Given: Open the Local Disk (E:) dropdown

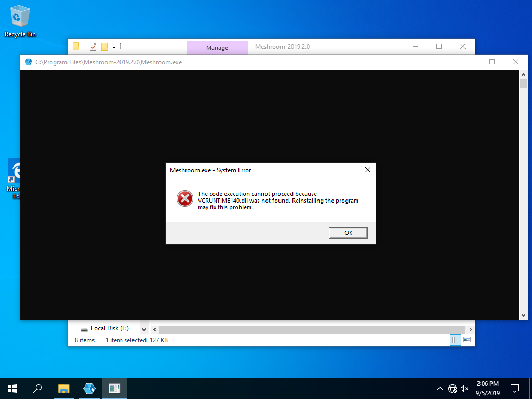Looking at the screenshot, I should [x=144, y=328].
